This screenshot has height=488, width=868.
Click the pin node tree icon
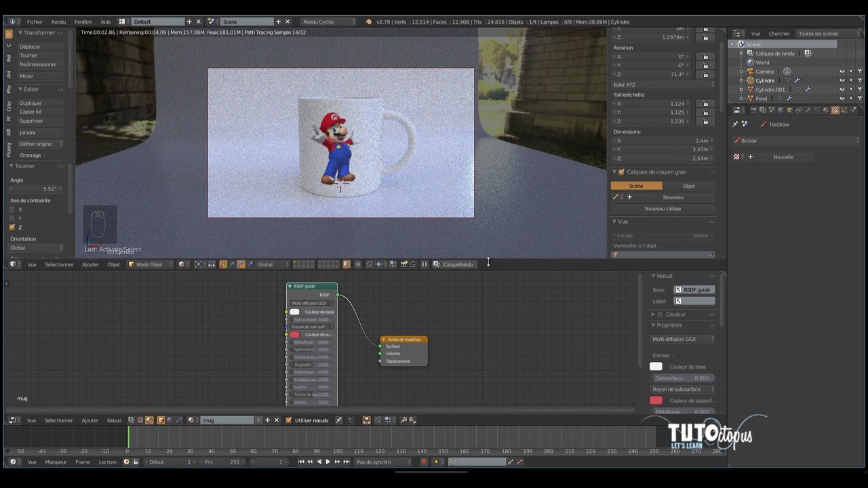point(338,420)
